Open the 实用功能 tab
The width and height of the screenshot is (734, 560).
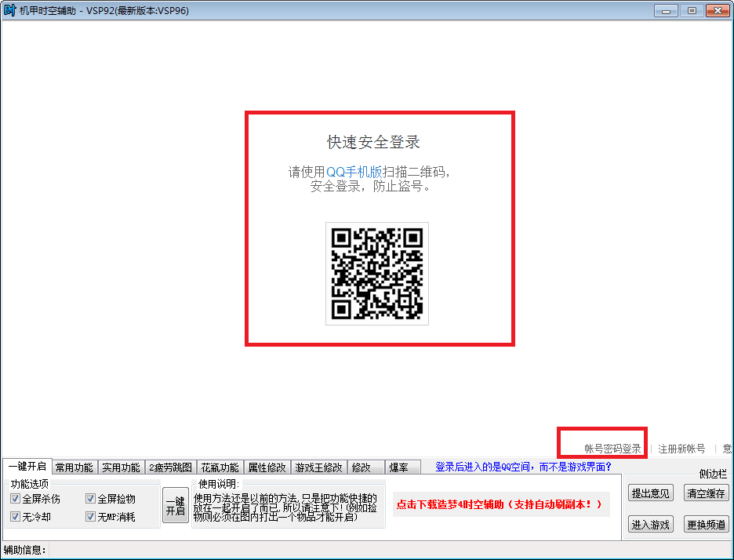[x=122, y=467]
